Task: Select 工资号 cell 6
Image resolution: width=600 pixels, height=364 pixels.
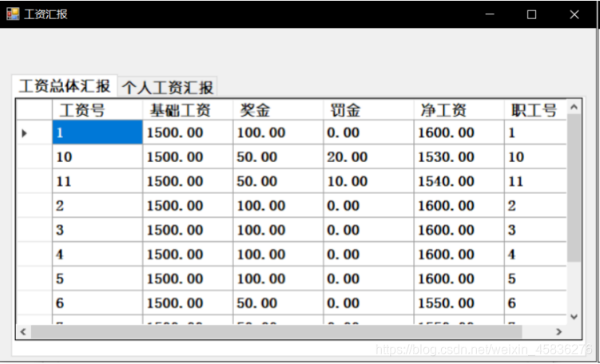Action: (97, 303)
